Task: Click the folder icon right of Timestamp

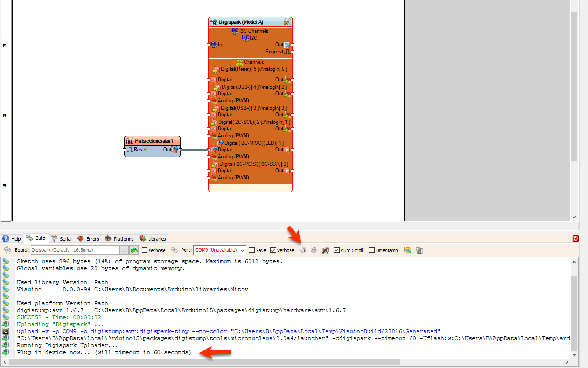Action: (x=408, y=250)
